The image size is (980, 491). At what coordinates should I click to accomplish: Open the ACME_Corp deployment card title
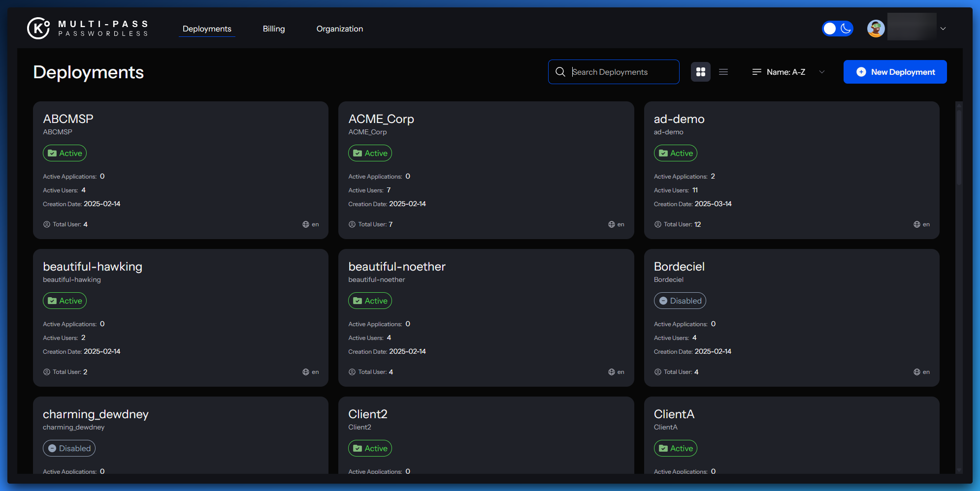tap(381, 119)
